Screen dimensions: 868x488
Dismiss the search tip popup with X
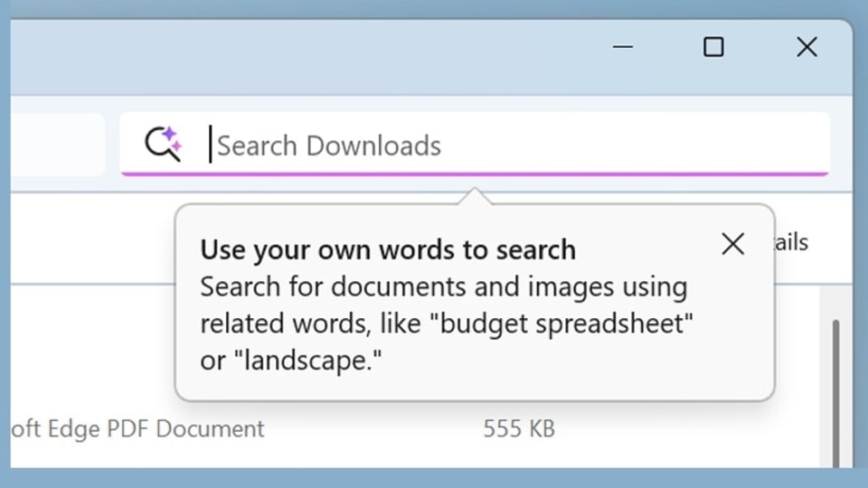click(x=732, y=243)
